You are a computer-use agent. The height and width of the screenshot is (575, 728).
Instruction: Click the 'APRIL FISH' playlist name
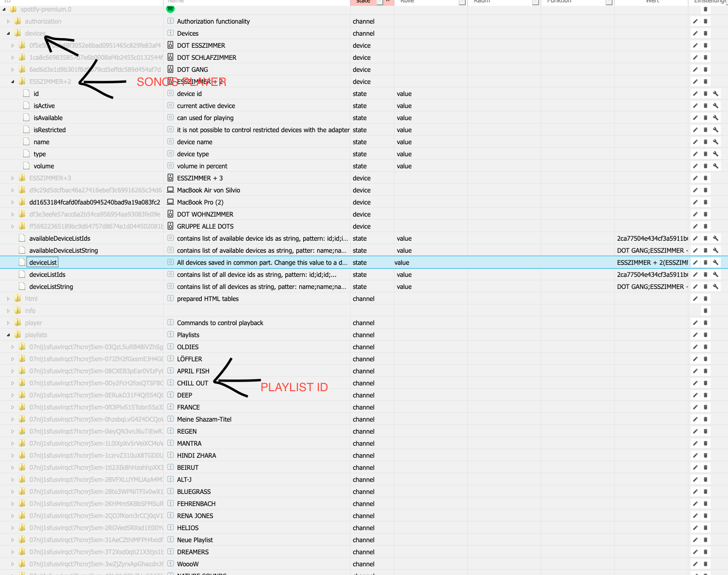(193, 371)
